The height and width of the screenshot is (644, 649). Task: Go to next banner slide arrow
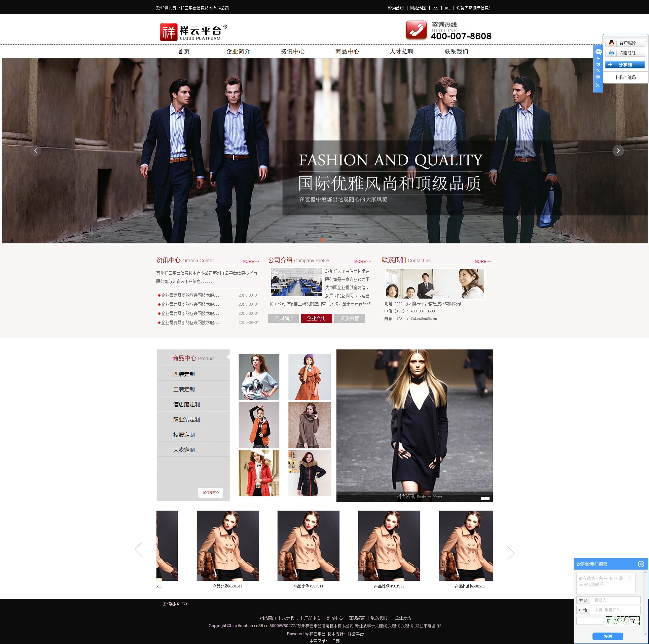(x=618, y=151)
